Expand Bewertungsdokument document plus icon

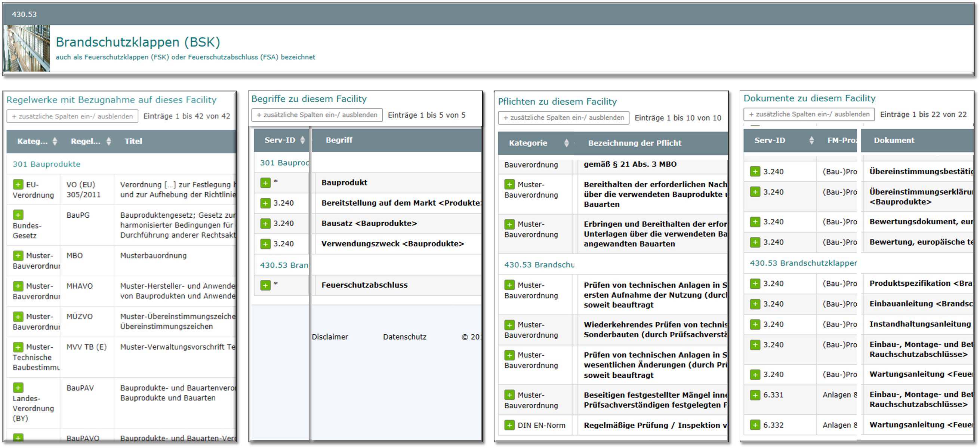pyautogui.click(x=755, y=221)
